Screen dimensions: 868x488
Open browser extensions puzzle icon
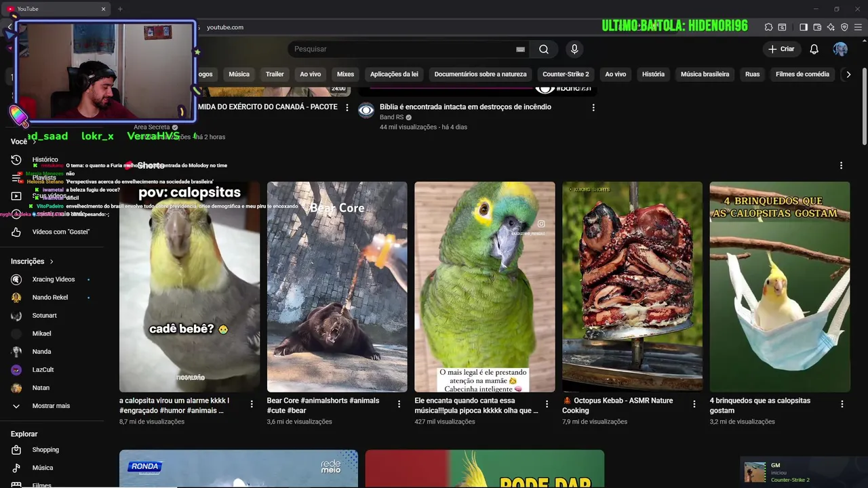pos(768,27)
